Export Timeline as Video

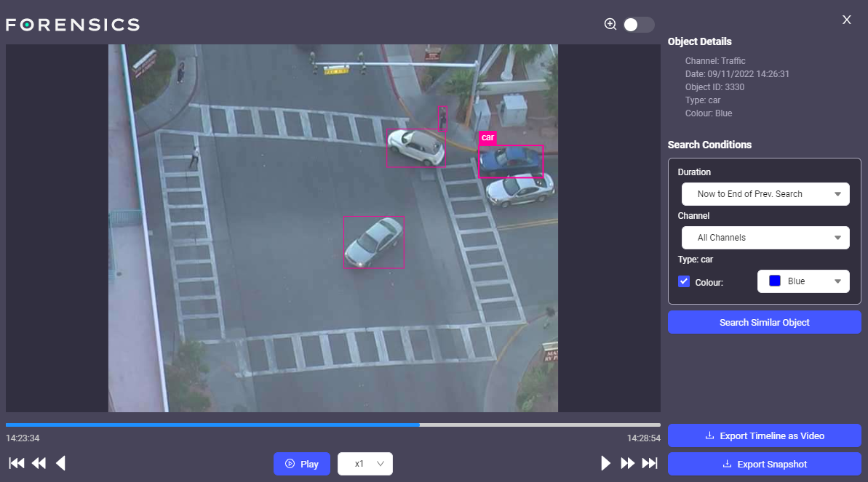click(764, 435)
